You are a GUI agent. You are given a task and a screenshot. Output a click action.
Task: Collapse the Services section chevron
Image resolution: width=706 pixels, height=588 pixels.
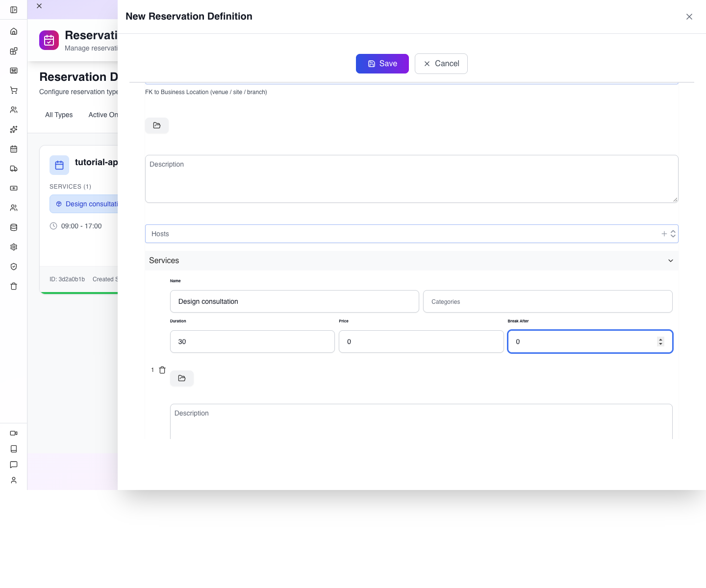tap(671, 261)
